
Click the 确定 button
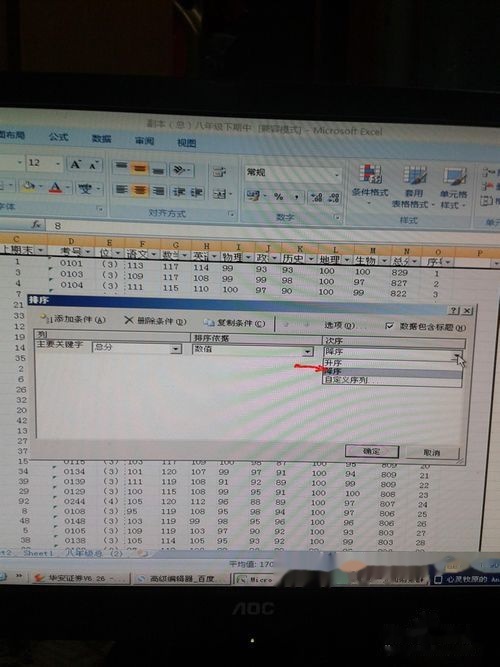[371, 451]
